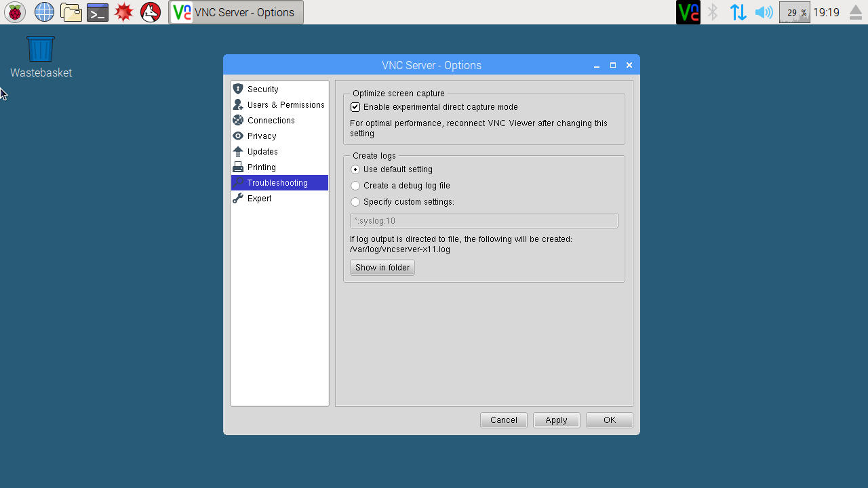Select Printing in the sidebar
Image resolution: width=868 pixels, height=488 pixels.
tap(279, 167)
